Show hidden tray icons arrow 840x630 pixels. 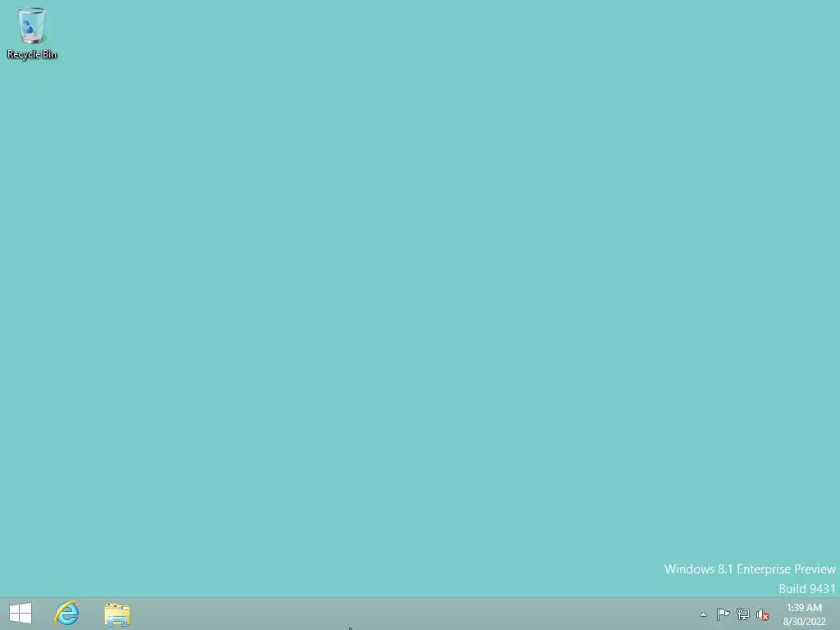click(703, 614)
